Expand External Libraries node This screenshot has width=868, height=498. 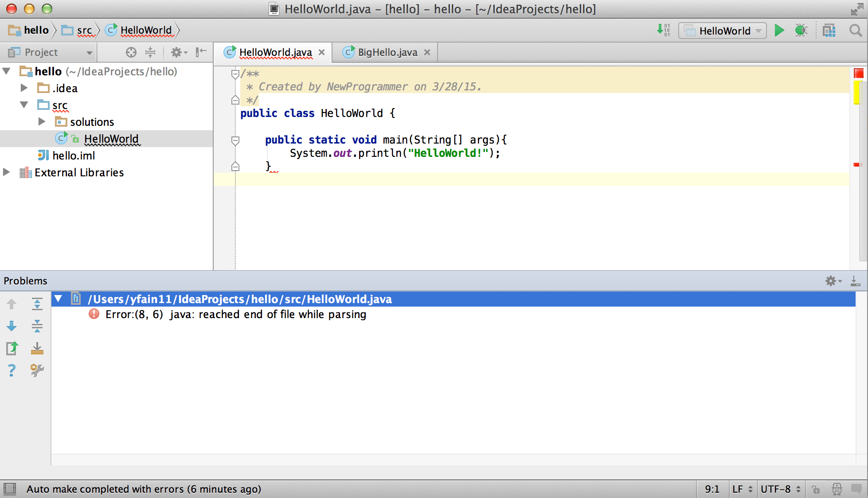tap(6, 172)
